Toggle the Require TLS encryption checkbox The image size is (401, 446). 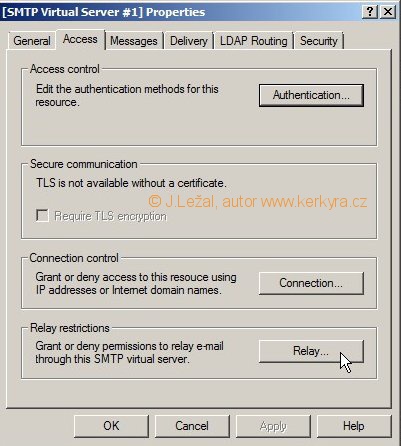point(42,215)
